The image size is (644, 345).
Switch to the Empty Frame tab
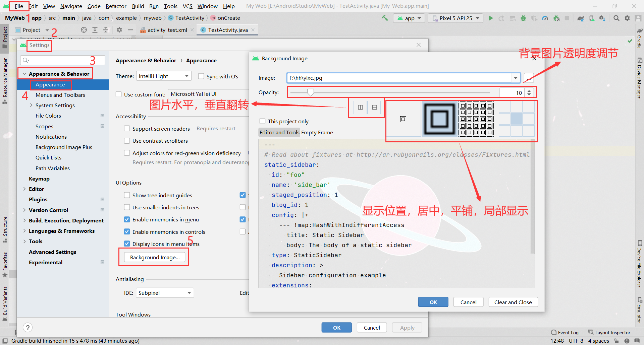pos(317,132)
